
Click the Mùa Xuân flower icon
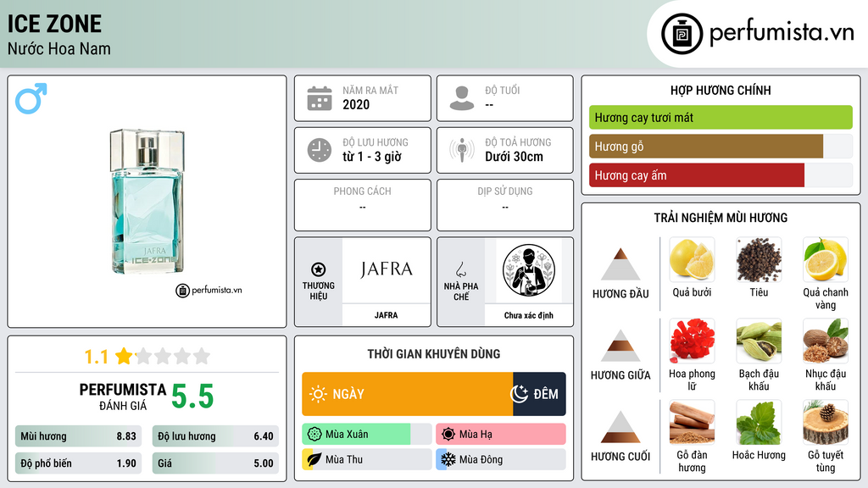point(314,435)
